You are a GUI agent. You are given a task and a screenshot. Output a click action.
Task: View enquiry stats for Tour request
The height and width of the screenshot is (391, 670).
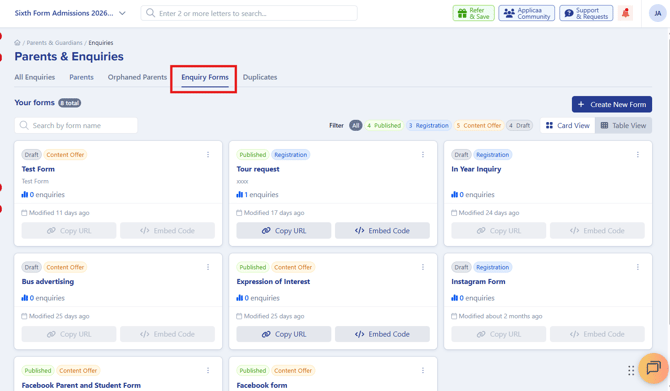[257, 194]
